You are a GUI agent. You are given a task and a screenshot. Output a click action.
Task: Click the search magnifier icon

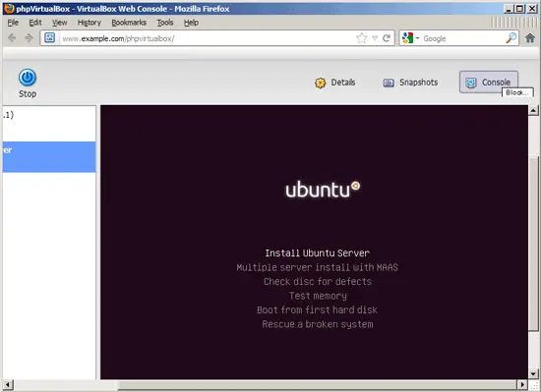tap(511, 38)
